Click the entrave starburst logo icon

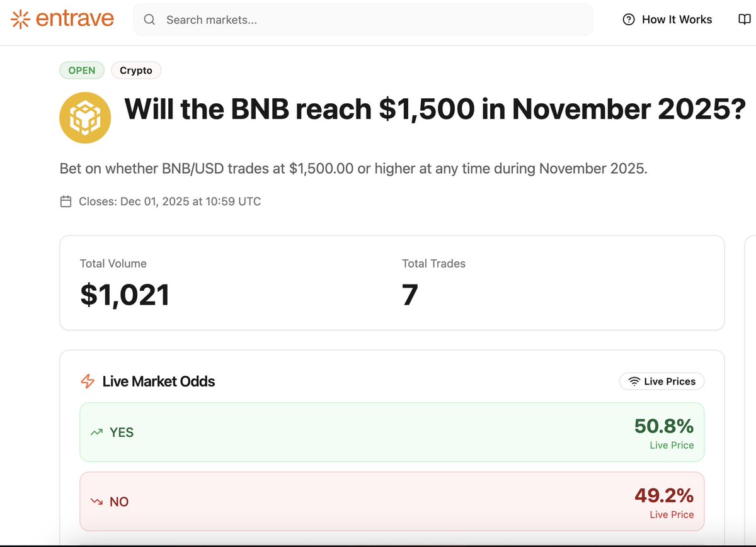point(21,20)
